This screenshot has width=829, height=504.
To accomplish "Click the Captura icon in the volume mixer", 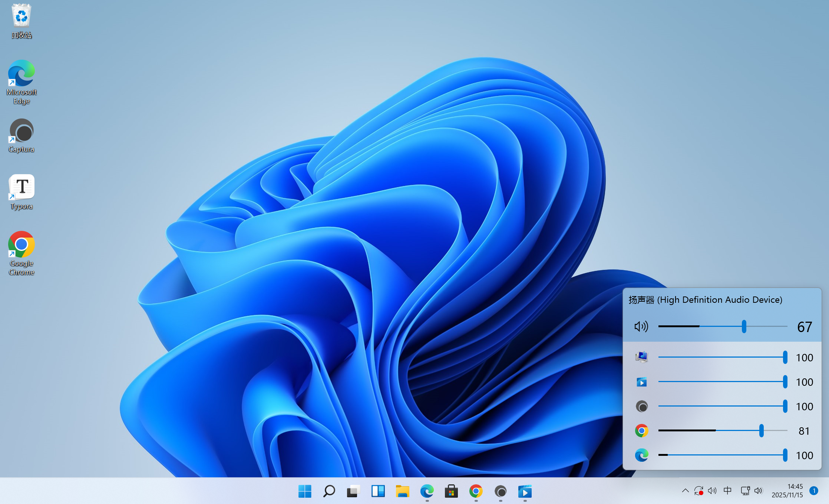I will (x=641, y=407).
